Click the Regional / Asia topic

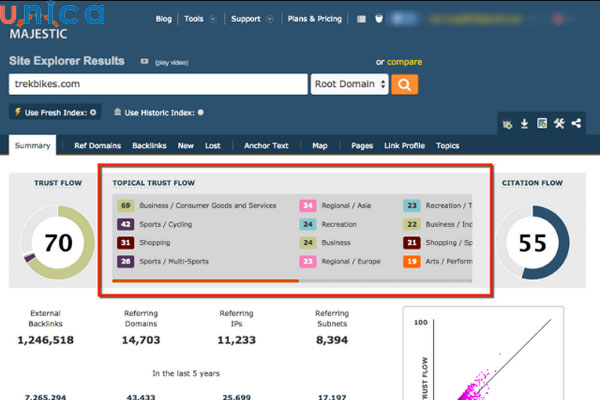pyautogui.click(x=346, y=206)
